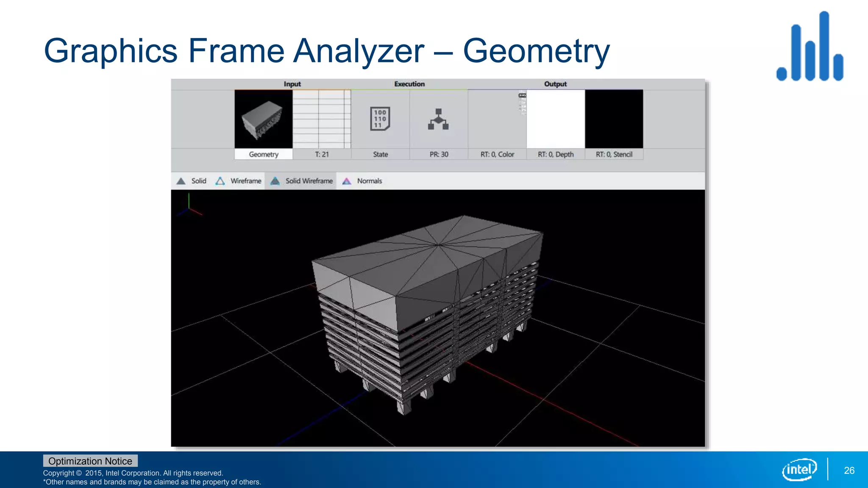Screen dimensions: 868x488
Task: Click the T: 21 label
Action: click(322, 154)
